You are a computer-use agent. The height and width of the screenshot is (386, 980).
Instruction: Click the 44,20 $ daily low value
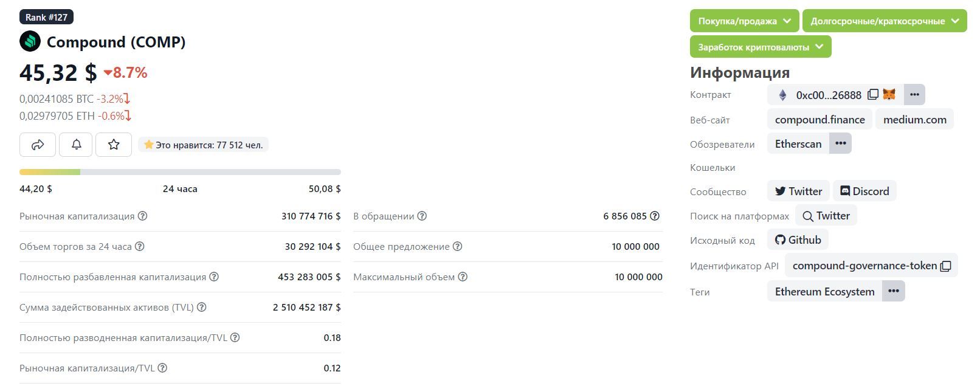(36, 188)
